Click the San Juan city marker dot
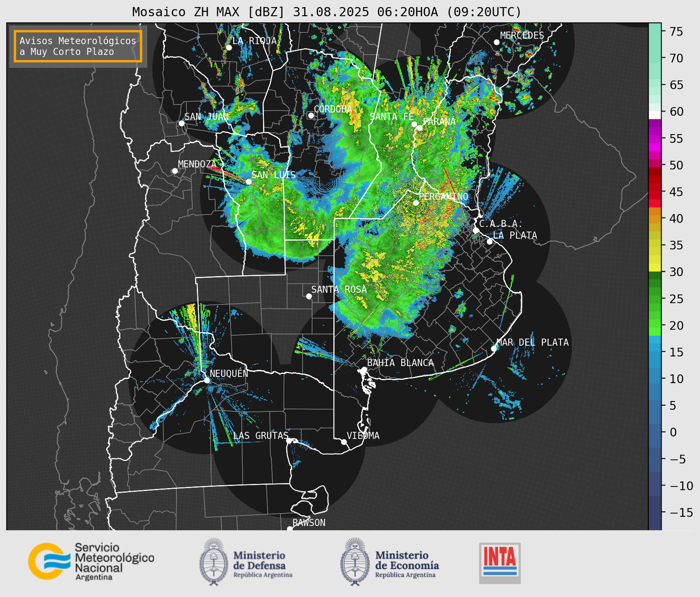Image resolution: width=700 pixels, height=597 pixels. click(x=181, y=123)
